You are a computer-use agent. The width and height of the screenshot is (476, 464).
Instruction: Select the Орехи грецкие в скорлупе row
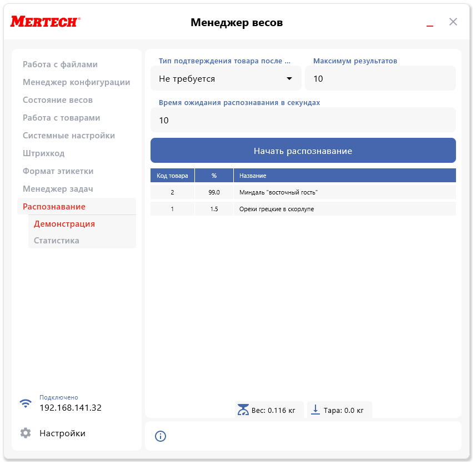[x=303, y=209]
